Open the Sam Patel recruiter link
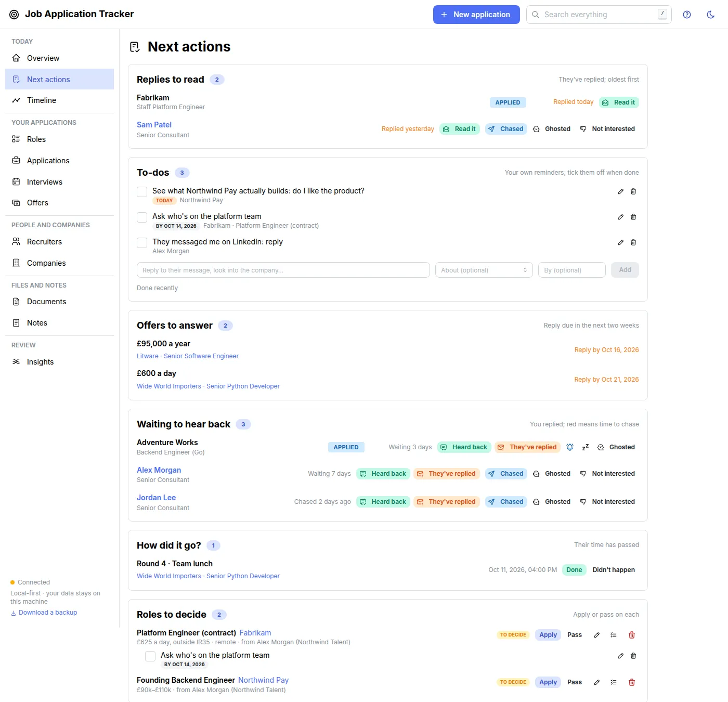The image size is (728, 702). [154, 125]
